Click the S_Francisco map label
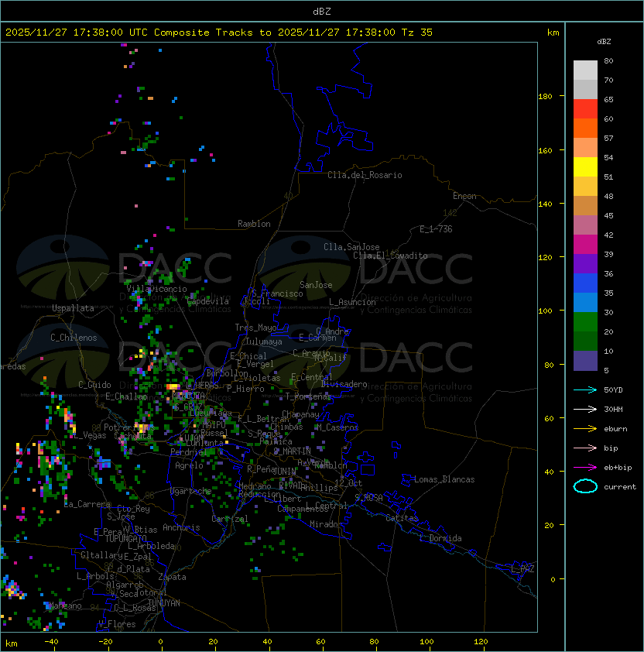Screen dimensions: 644x652 click(277, 293)
